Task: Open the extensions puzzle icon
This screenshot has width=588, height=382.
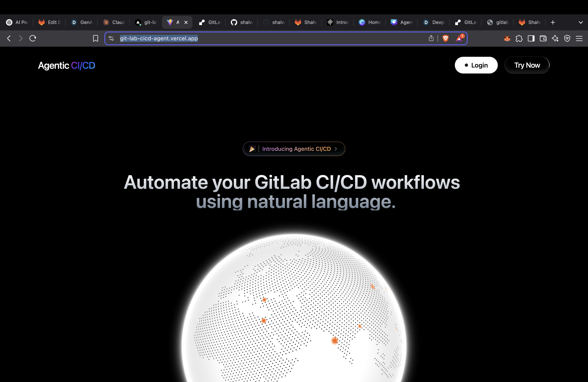Action: tap(519, 39)
